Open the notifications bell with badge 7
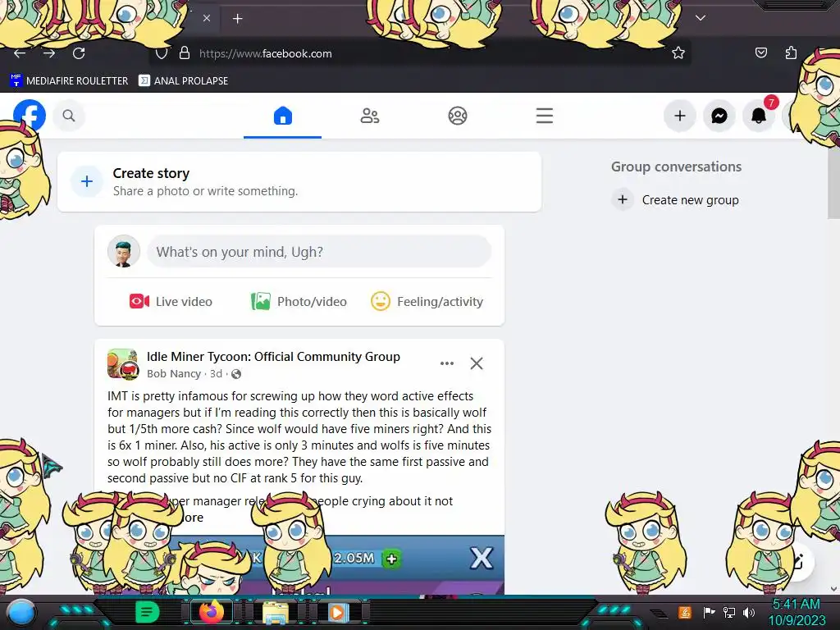 tap(759, 116)
